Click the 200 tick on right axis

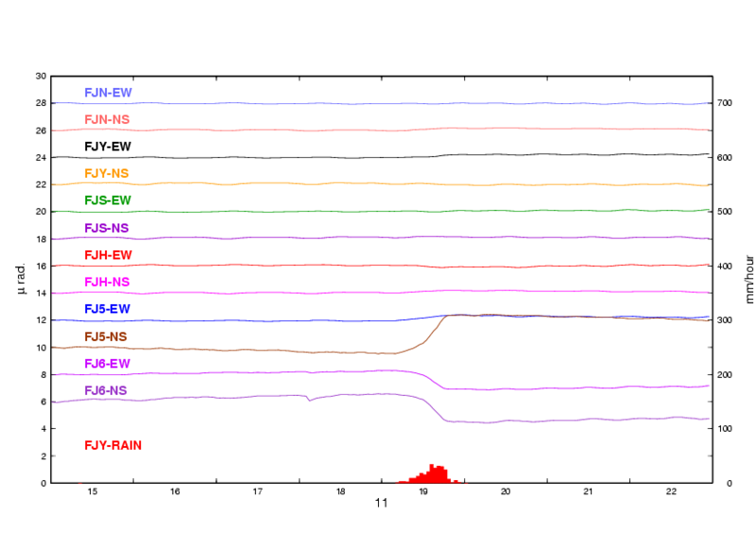[725, 375]
